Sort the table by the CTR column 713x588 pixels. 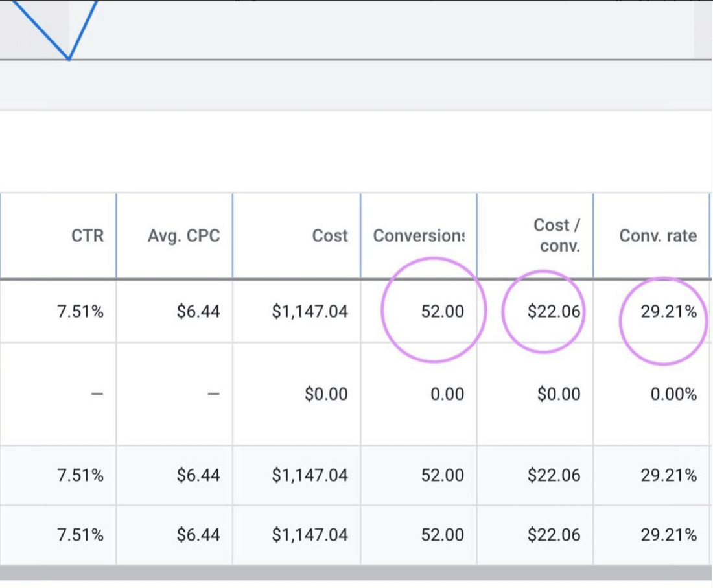click(x=88, y=236)
